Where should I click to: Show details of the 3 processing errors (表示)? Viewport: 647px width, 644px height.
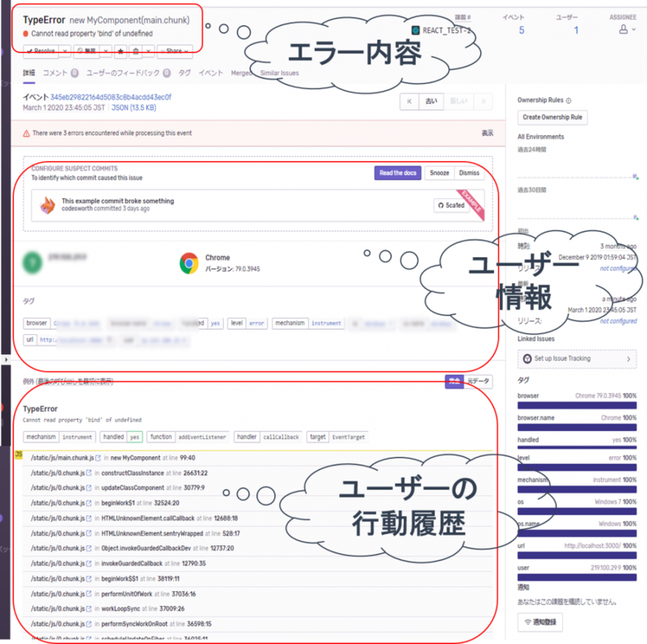point(488,133)
